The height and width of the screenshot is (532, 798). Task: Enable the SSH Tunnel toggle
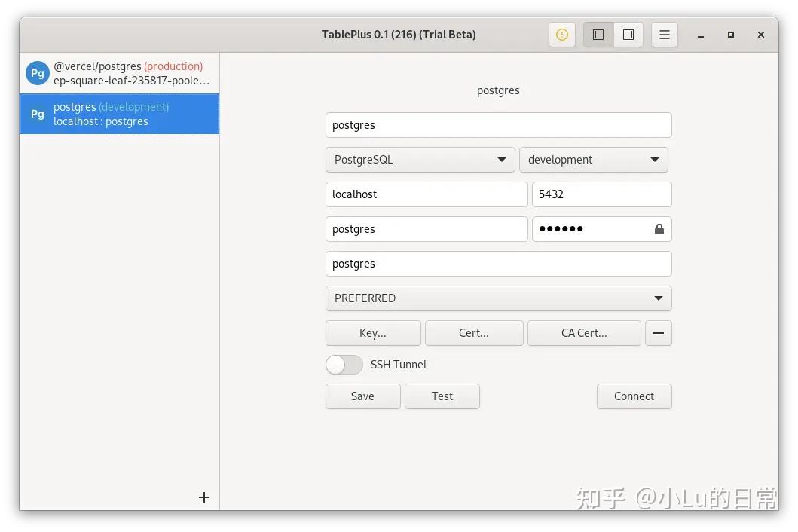click(x=344, y=365)
